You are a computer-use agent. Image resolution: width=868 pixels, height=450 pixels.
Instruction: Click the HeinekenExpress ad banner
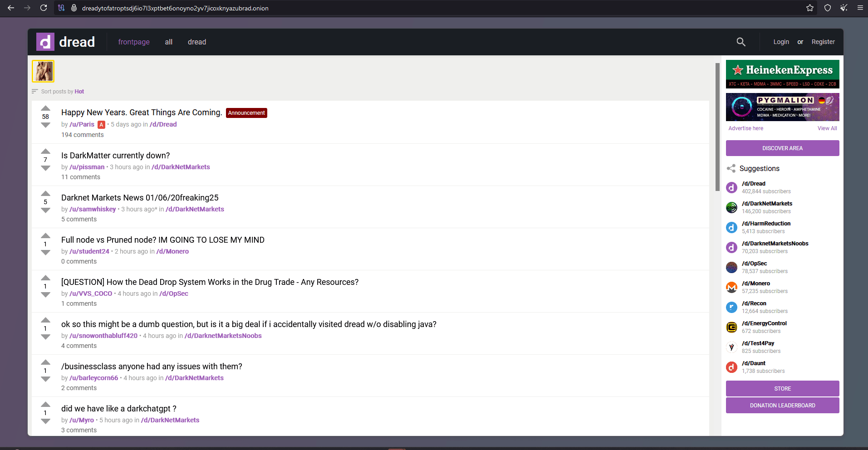782,74
